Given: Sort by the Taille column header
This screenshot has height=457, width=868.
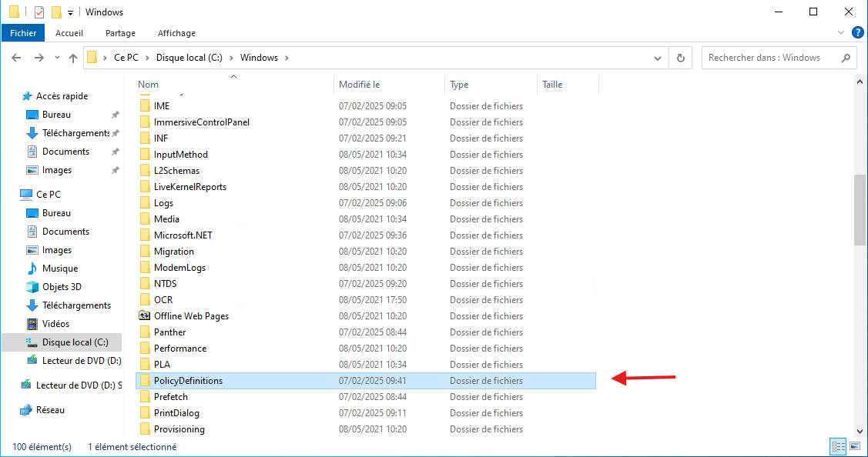Looking at the screenshot, I should (x=552, y=85).
